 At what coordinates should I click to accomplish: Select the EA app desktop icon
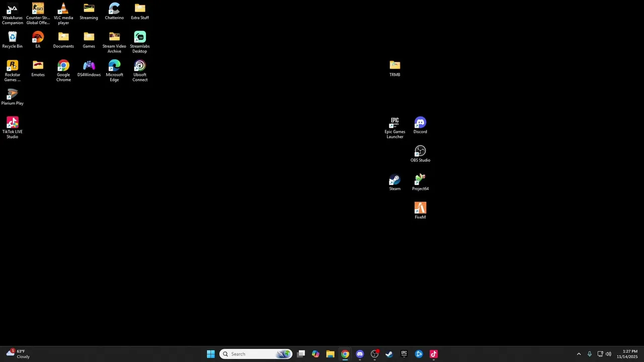coord(38,40)
